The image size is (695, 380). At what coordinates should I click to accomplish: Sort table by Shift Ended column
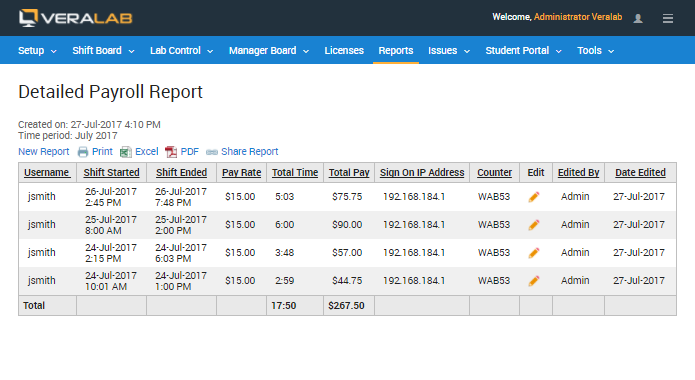click(x=181, y=172)
